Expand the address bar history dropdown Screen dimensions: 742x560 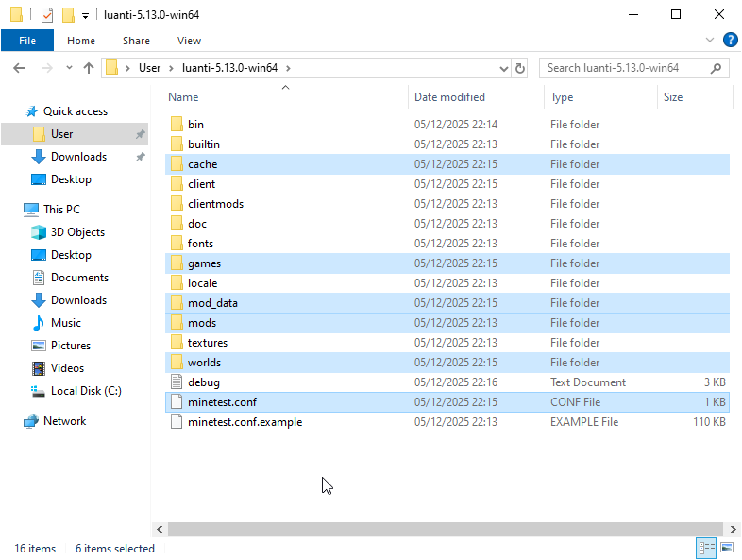point(504,69)
